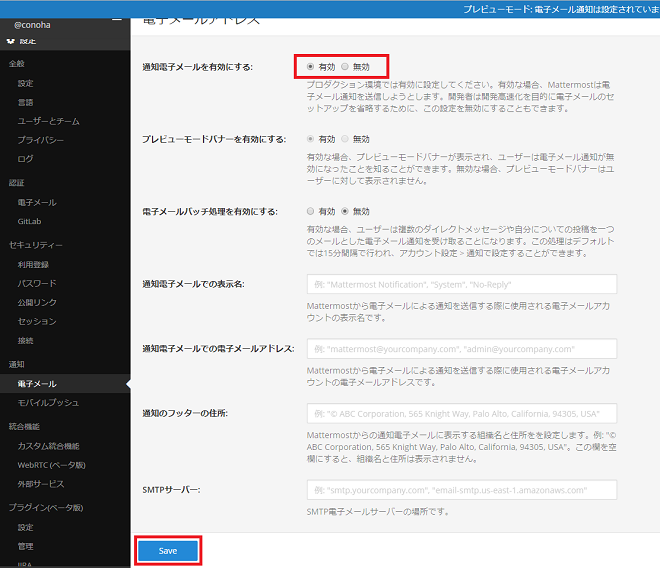
Task: Open WebRTC (ベータ版) settings
Action: (x=51, y=465)
